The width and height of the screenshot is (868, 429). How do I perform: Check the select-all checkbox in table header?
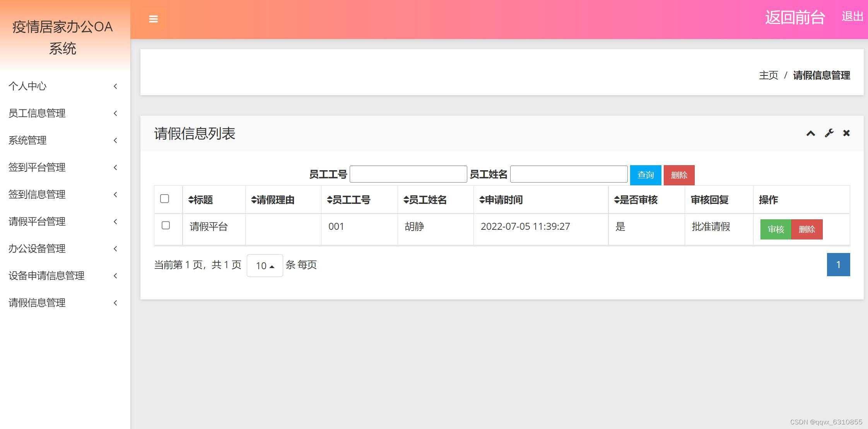pyautogui.click(x=164, y=198)
